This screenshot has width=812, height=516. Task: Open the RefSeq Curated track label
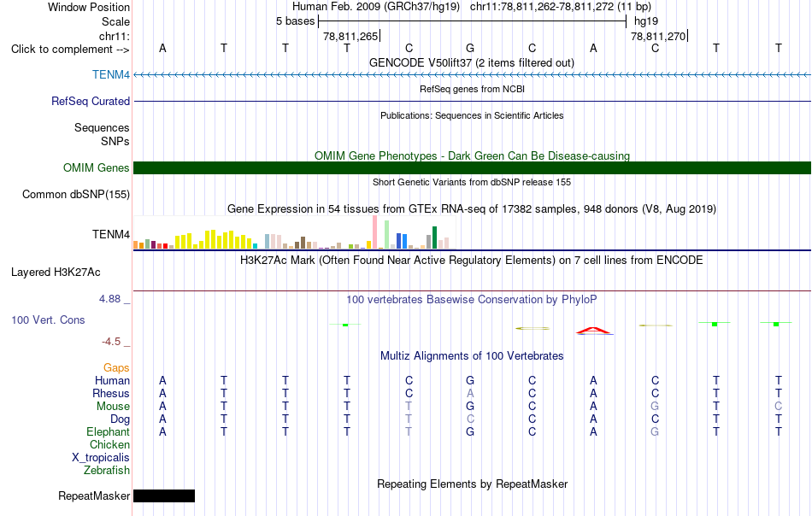(91, 101)
